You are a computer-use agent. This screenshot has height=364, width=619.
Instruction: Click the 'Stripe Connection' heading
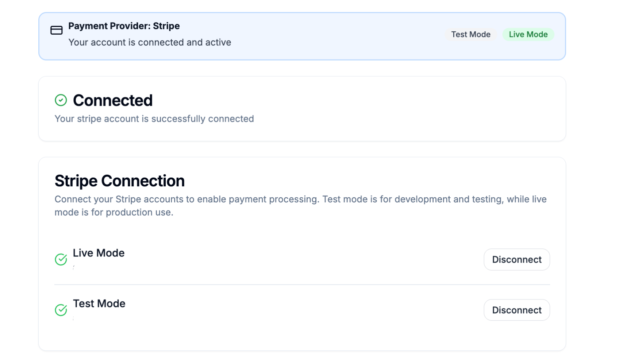coord(119,181)
